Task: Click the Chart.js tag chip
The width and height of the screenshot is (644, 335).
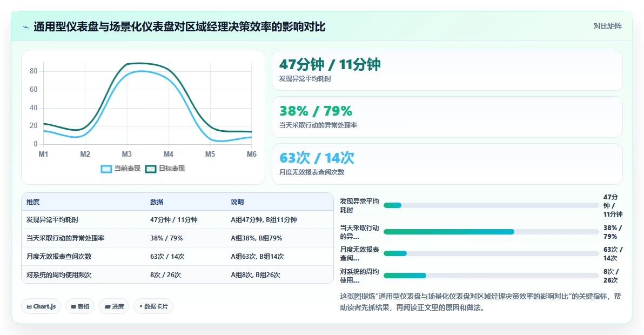Action: coord(41,306)
